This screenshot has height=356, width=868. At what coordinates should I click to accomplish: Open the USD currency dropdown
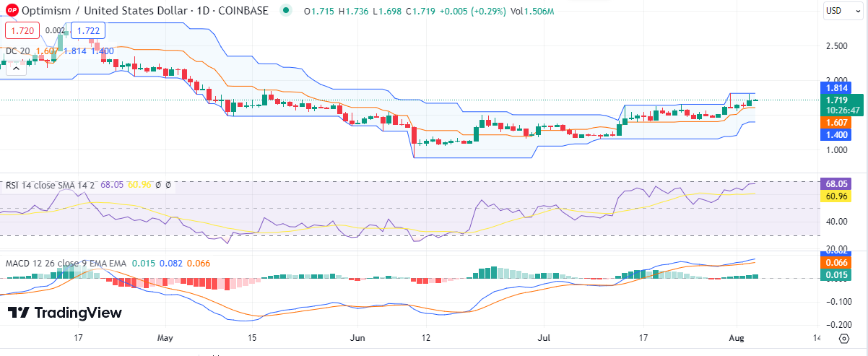coord(842,11)
